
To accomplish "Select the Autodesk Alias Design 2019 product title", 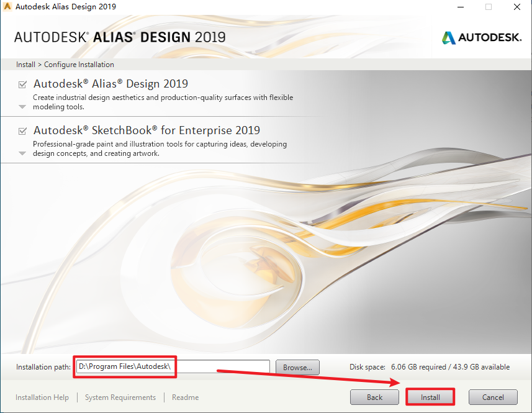I will [x=110, y=84].
